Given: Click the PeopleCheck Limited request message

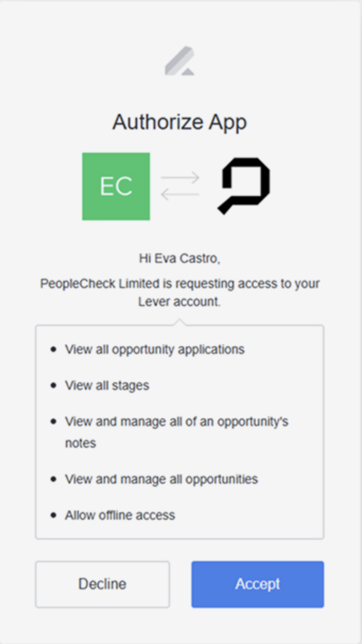Looking at the screenshot, I should 180,292.
